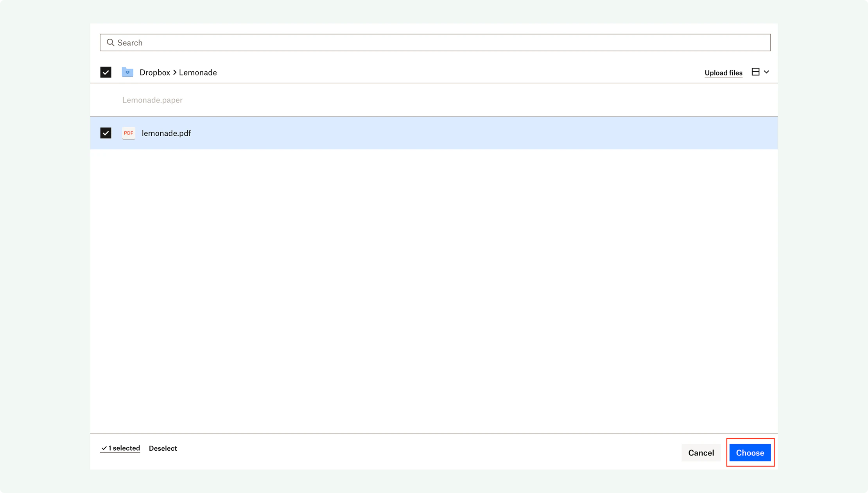This screenshot has width=868, height=493.
Task: Click Deselect to clear selection
Action: pos(163,448)
